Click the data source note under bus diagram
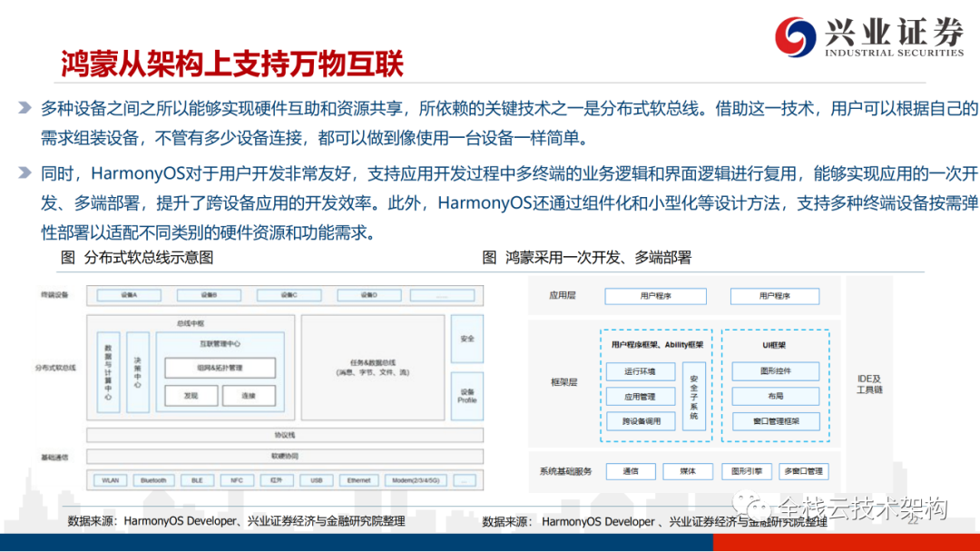This screenshot has width=980, height=552. pos(236,521)
